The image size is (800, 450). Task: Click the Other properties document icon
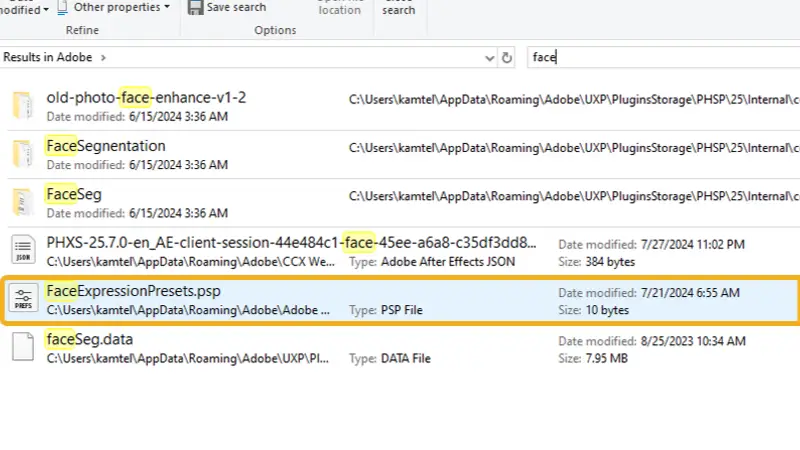62,7
